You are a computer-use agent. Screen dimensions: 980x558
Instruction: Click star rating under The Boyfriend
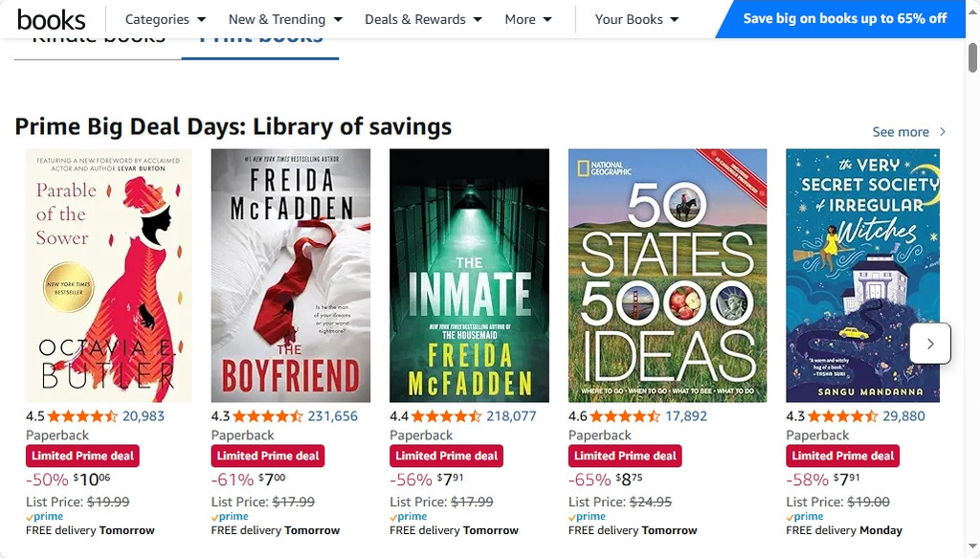point(268,416)
